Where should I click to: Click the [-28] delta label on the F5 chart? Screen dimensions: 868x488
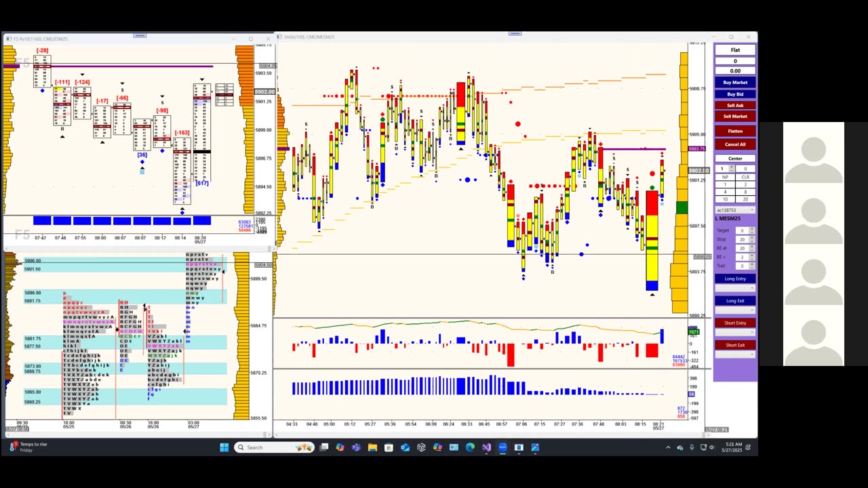pyautogui.click(x=42, y=51)
